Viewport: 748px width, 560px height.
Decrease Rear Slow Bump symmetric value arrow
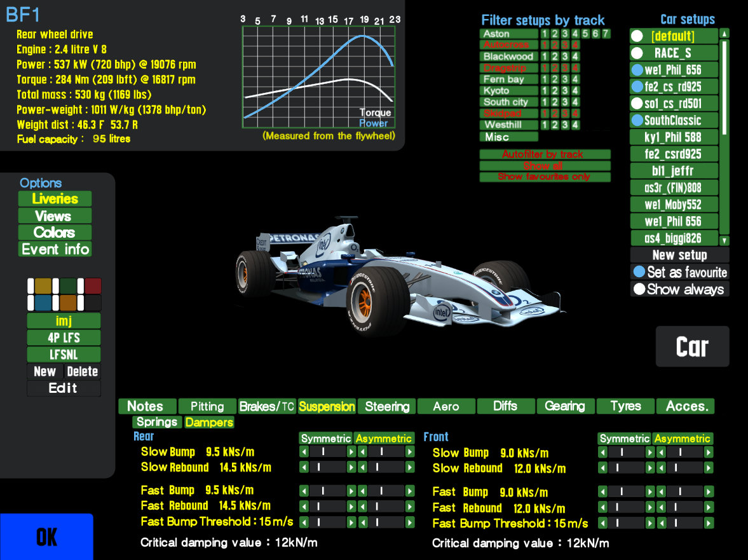[x=304, y=452]
